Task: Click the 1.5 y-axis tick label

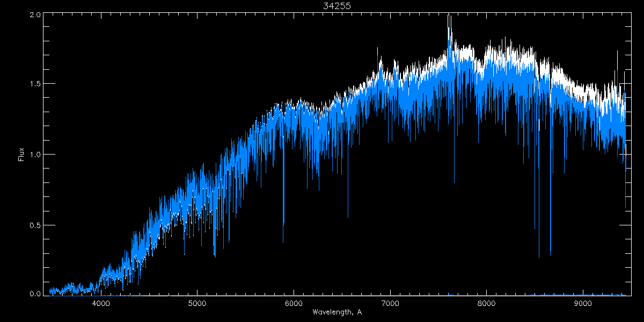Action: [35, 84]
